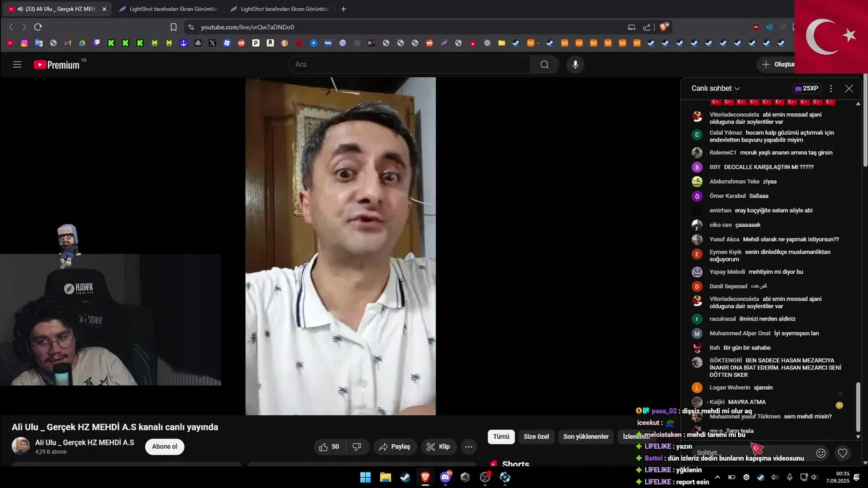Open YouTube bookmark in bookmarks bar

pyautogui.click(x=9, y=43)
